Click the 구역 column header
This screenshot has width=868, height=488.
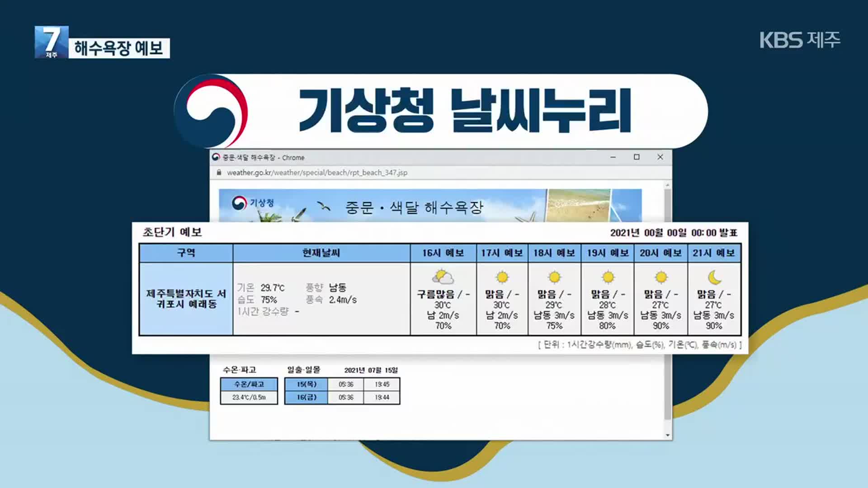point(186,253)
